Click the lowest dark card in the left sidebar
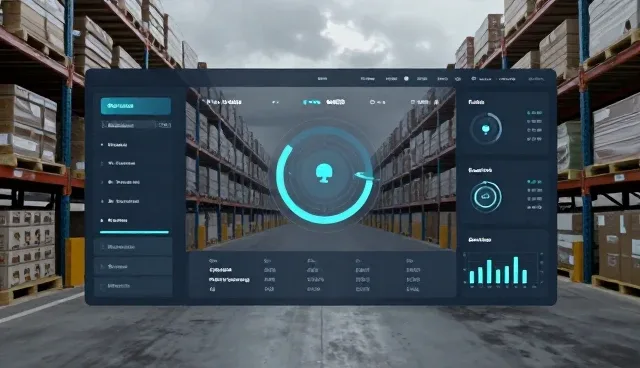 (133, 286)
